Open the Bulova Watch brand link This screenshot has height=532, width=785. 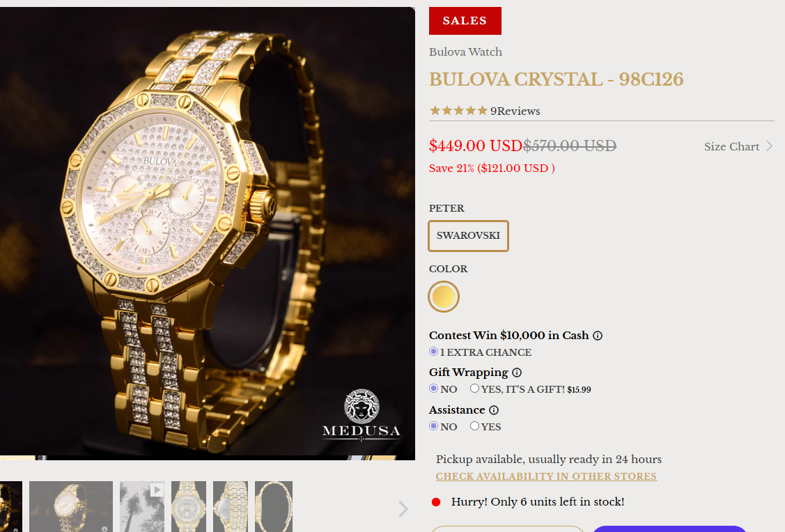tap(465, 52)
